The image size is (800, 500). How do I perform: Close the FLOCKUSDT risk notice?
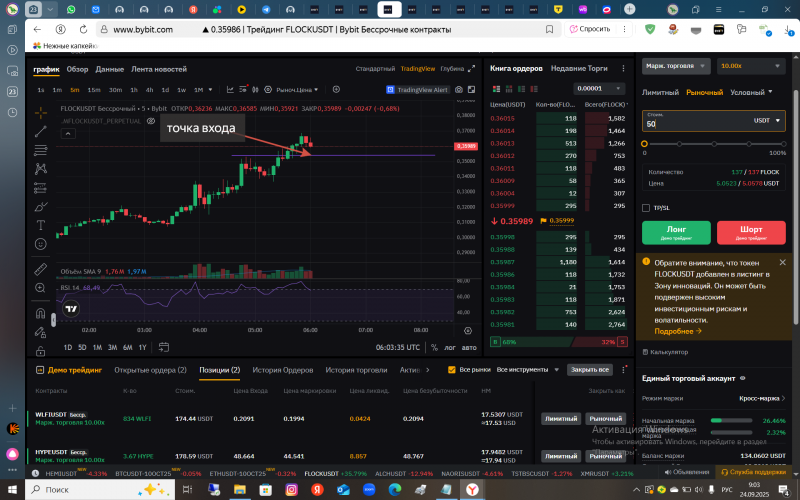click(x=783, y=262)
